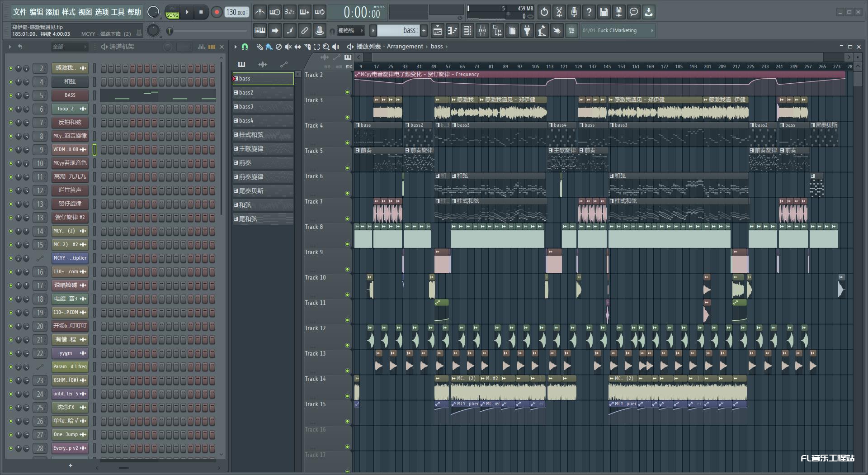Viewport: 868px width, 475px height.
Task: Click the Stop button
Action: 201,12
